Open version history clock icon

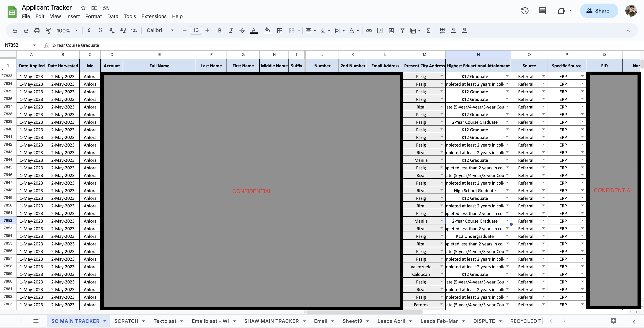(525, 11)
